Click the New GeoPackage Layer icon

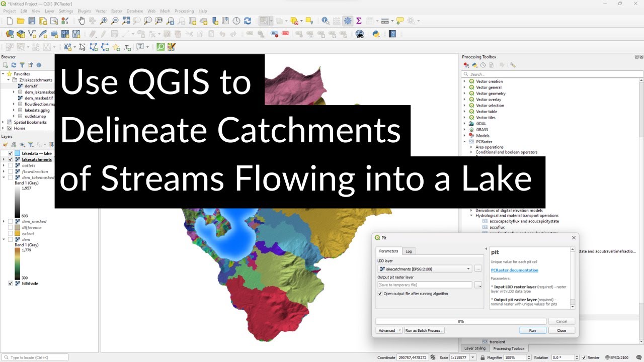point(21,34)
